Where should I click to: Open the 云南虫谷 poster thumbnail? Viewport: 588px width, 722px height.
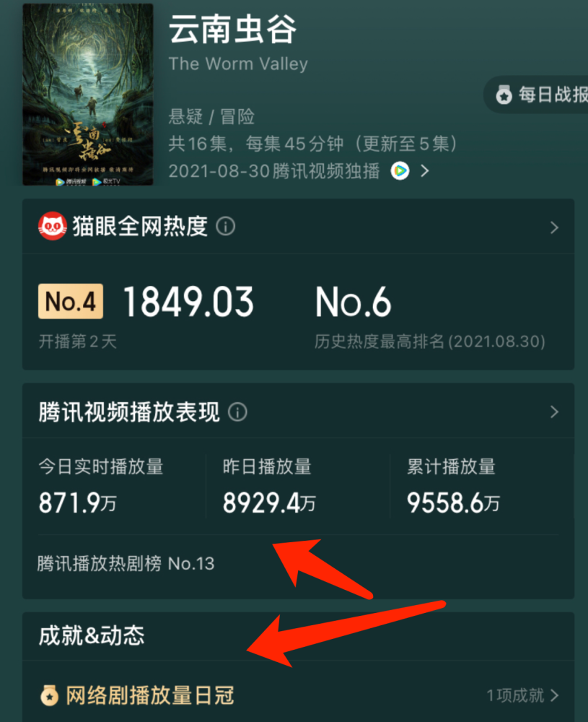coord(88,95)
